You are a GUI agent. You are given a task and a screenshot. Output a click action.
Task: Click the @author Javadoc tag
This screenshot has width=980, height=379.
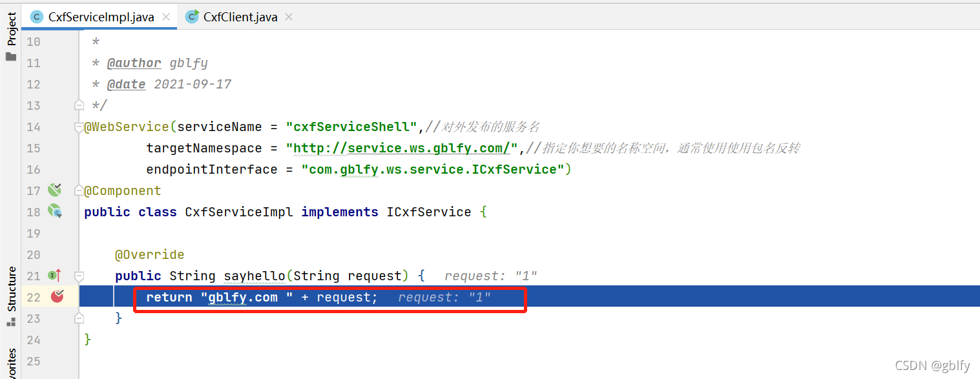pos(134,63)
